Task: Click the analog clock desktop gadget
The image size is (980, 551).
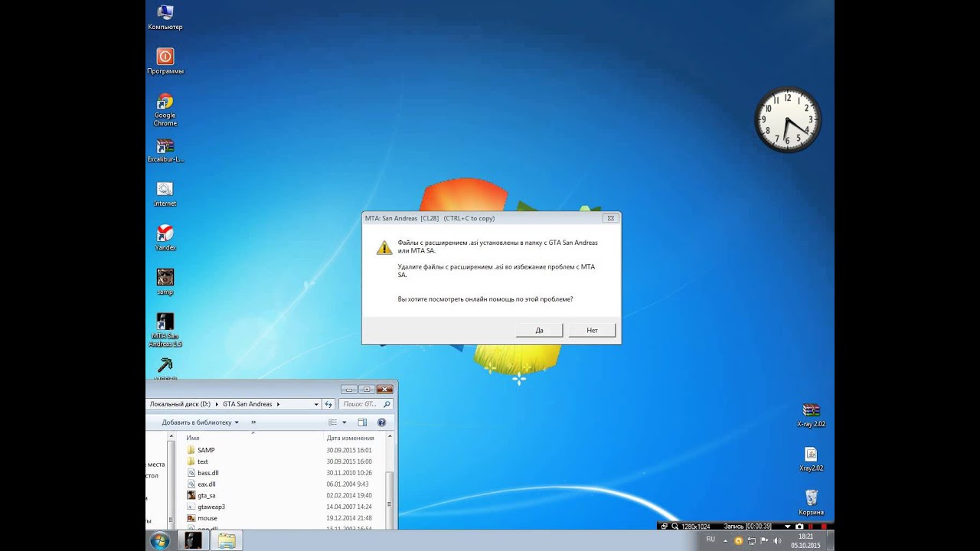Action: [788, 119]
